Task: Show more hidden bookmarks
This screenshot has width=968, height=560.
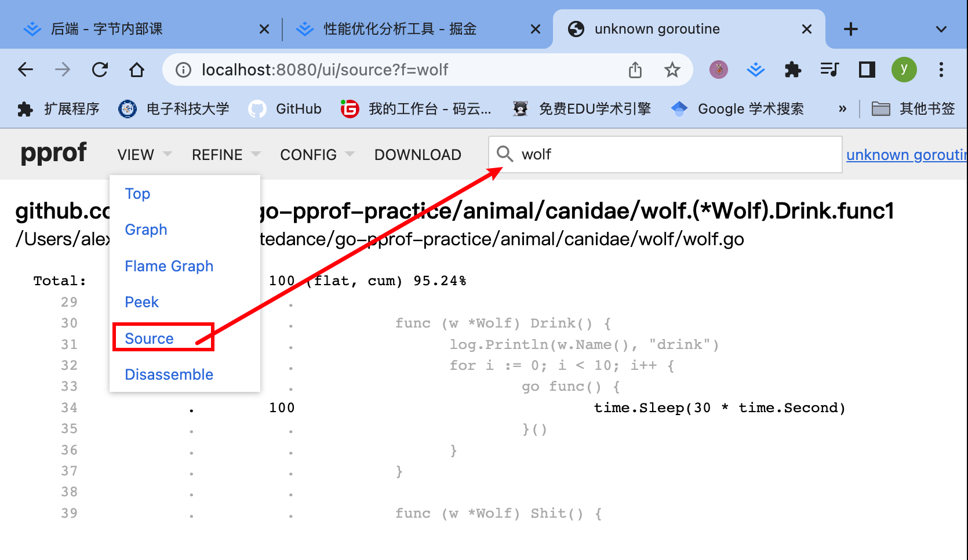Action: (x=842, y=109)
